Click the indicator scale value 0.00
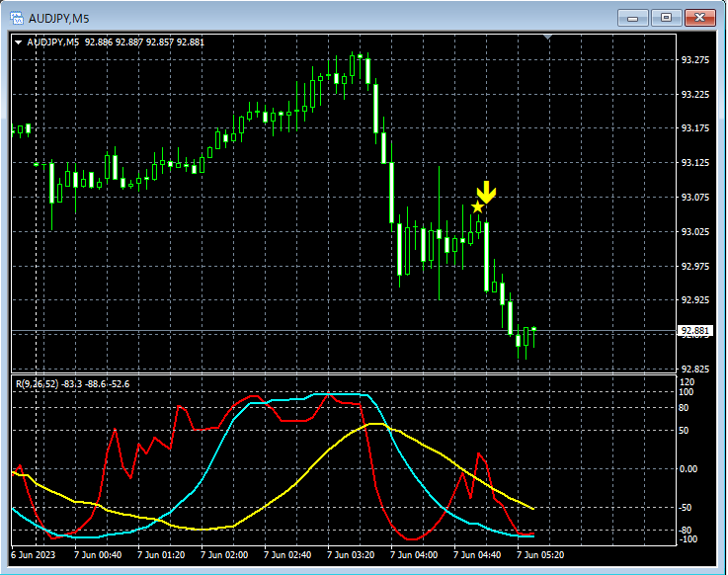Viewport: 728px width, 575px height. pyautogui.click(x=688, y=469)
